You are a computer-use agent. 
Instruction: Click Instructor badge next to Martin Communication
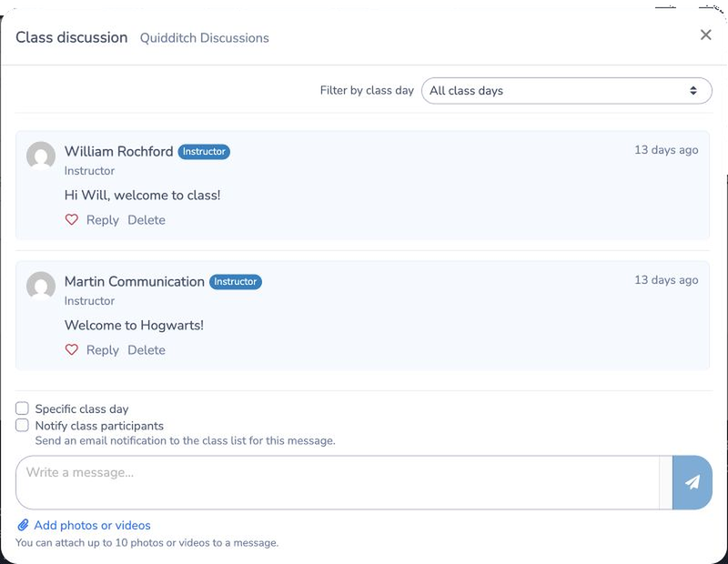coord(236,281)
